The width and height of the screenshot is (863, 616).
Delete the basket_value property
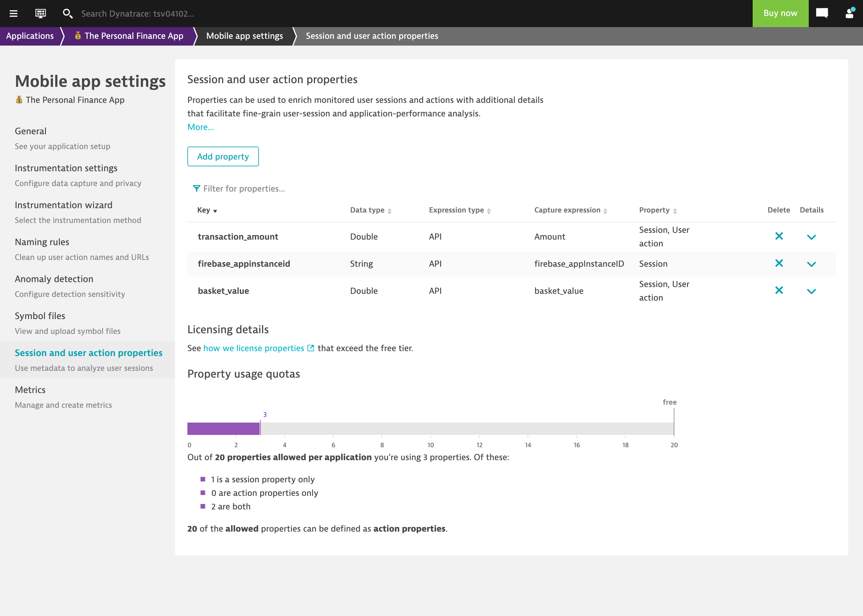[779, 290]
